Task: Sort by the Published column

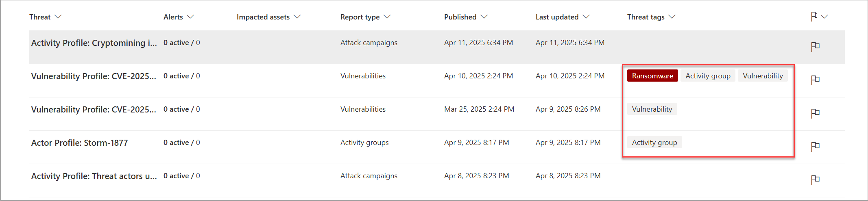Action: coord(465,17)
